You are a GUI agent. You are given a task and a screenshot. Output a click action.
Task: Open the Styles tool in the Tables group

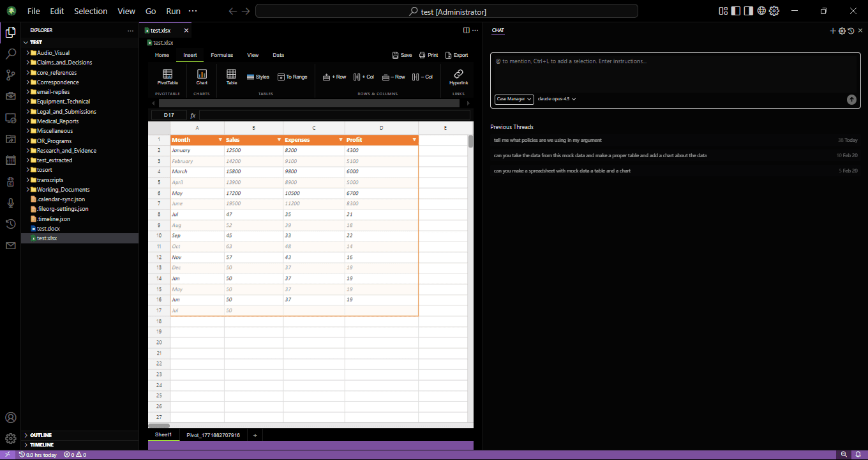(258, 77)
